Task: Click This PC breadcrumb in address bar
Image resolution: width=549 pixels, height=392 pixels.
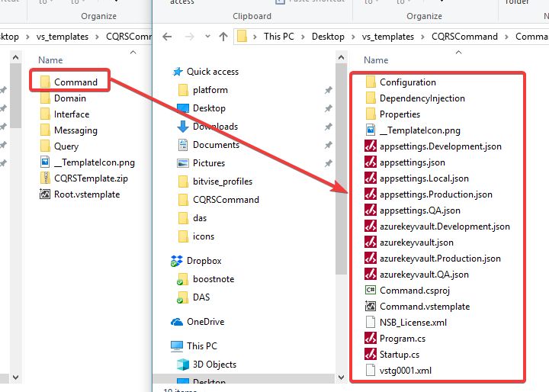Action: pos(279,37)
